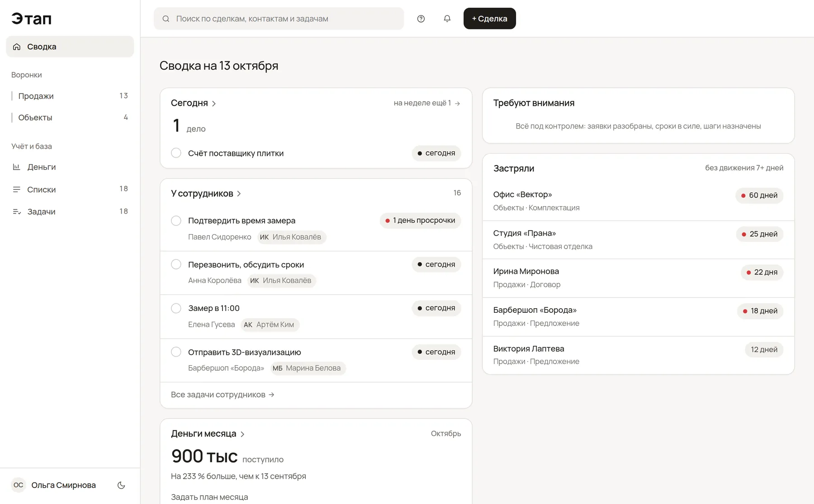Open stuck deal Студия «Прана»

[x=638, y=240]
